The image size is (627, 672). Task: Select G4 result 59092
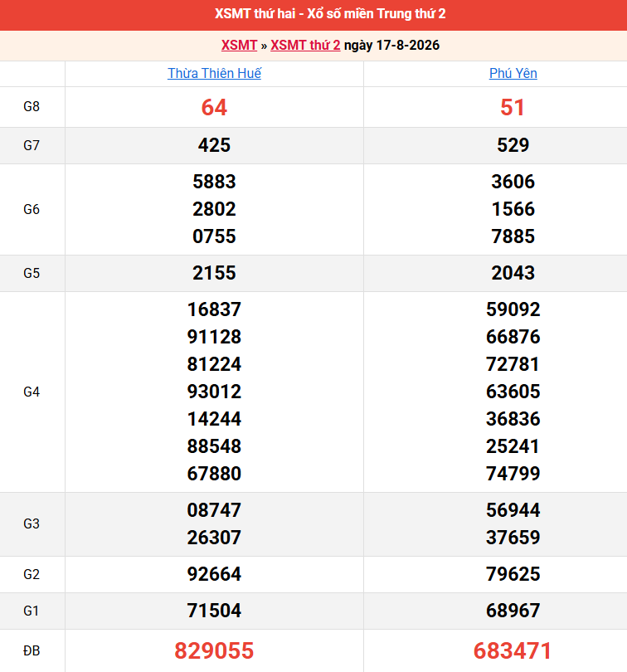pos(513,309)
